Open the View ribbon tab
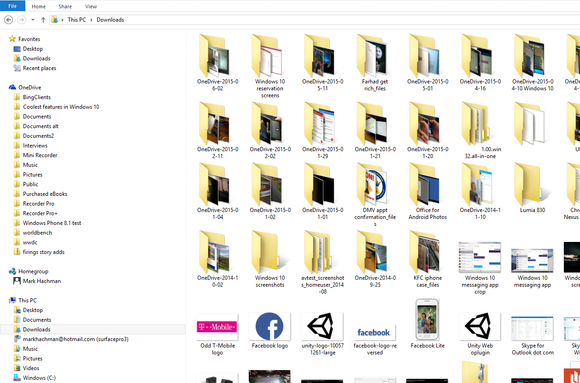 coord(91,6)
